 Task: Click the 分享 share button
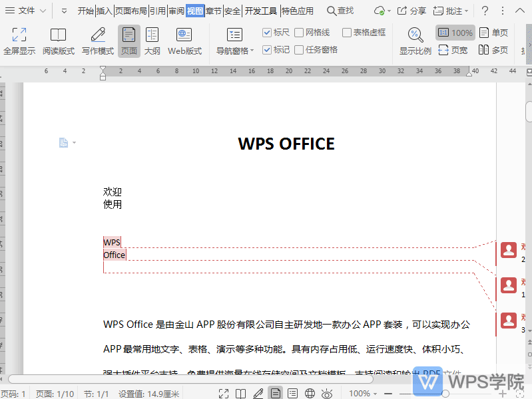411,11
